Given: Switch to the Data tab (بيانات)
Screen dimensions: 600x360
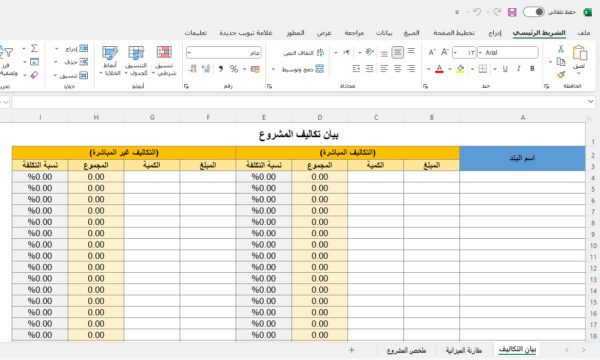Looking at the screenshot, I should 384,33.
